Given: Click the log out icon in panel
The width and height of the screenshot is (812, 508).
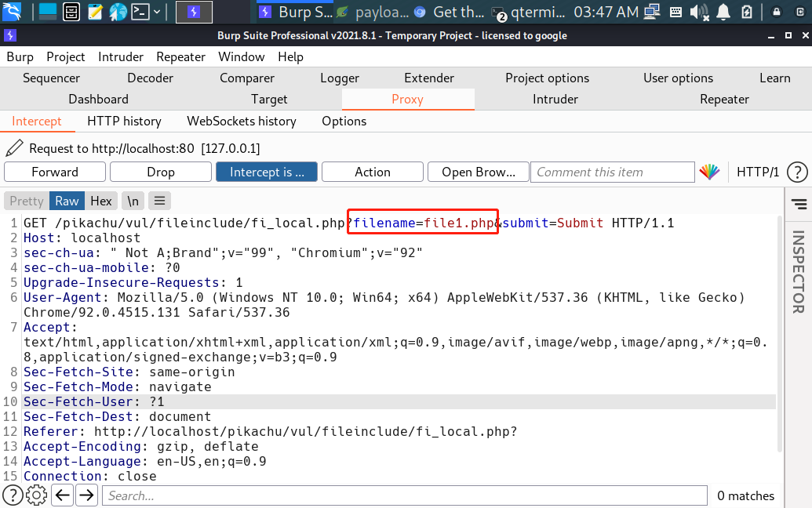Looking at the screenshot, I should 801,12.
